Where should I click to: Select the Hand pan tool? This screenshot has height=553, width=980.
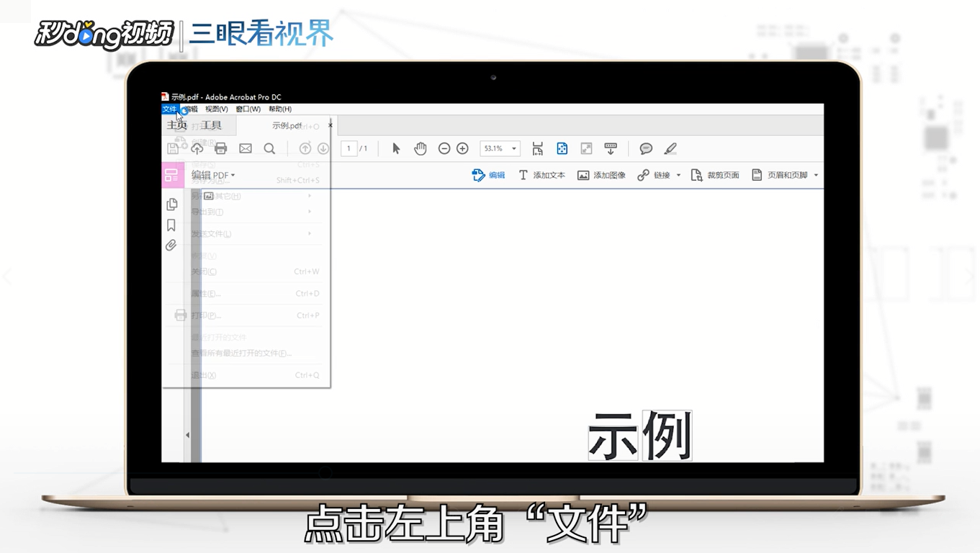[x=421, y=148]
